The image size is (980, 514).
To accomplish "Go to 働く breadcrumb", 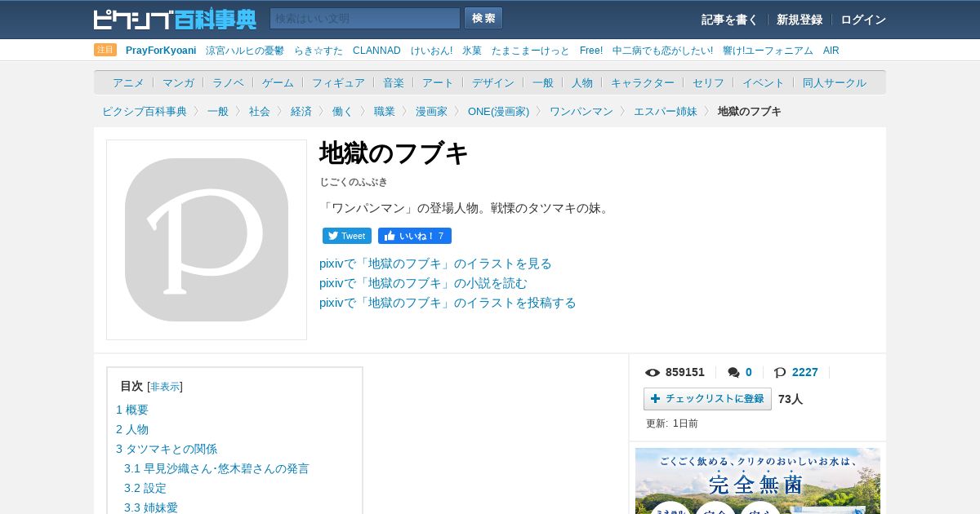I will (343, 111).
